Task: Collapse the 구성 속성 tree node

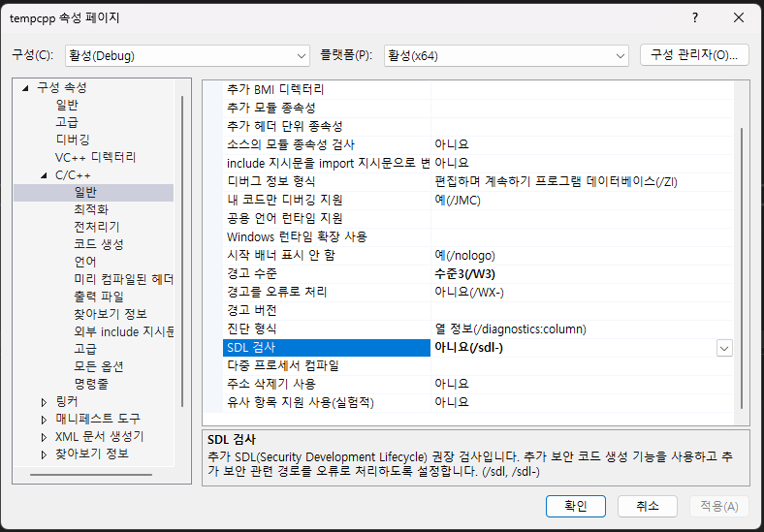Action: (25, 88)
